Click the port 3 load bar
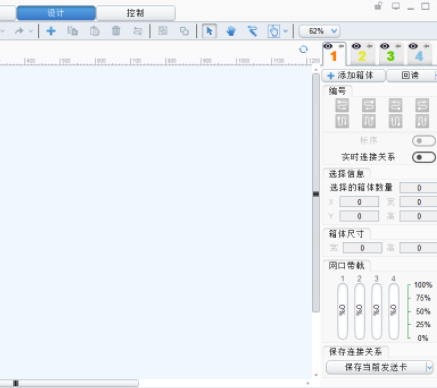The image size is (437, 388). pos(376,311)
